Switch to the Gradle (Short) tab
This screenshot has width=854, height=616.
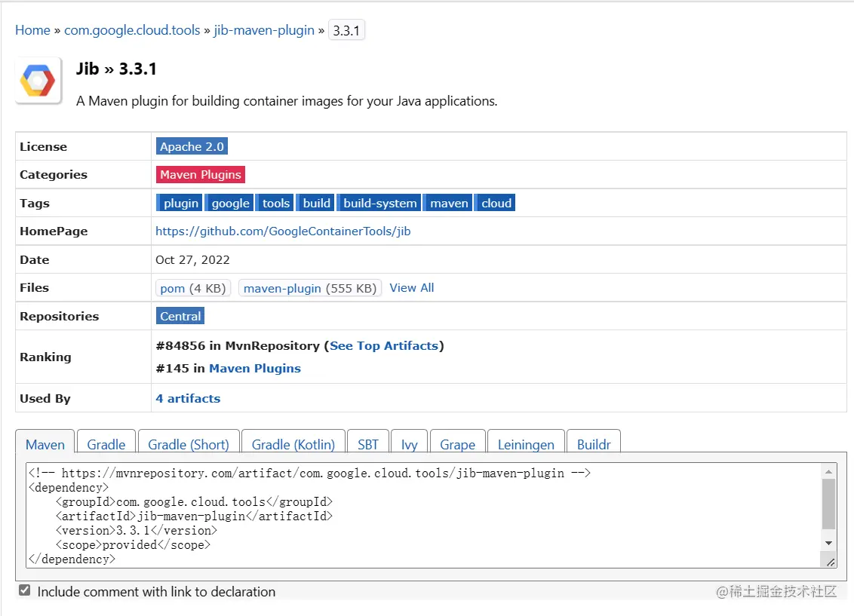[x=189, y=443]
